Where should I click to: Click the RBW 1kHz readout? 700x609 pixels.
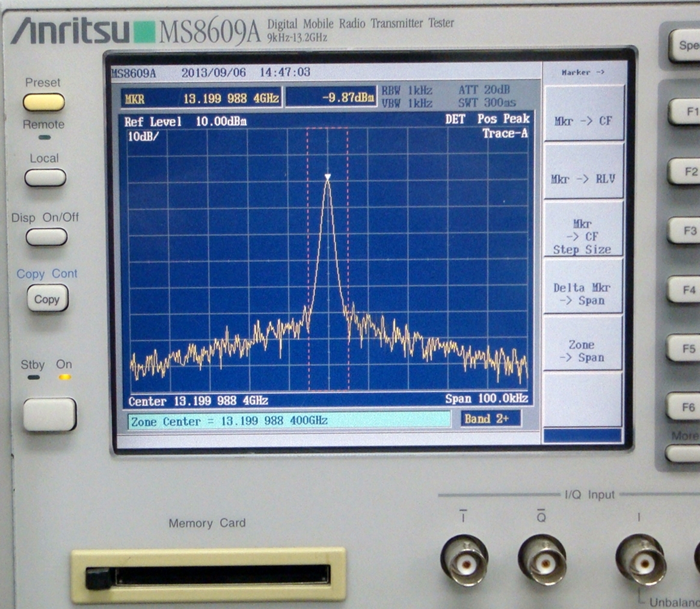coord(407,91)
